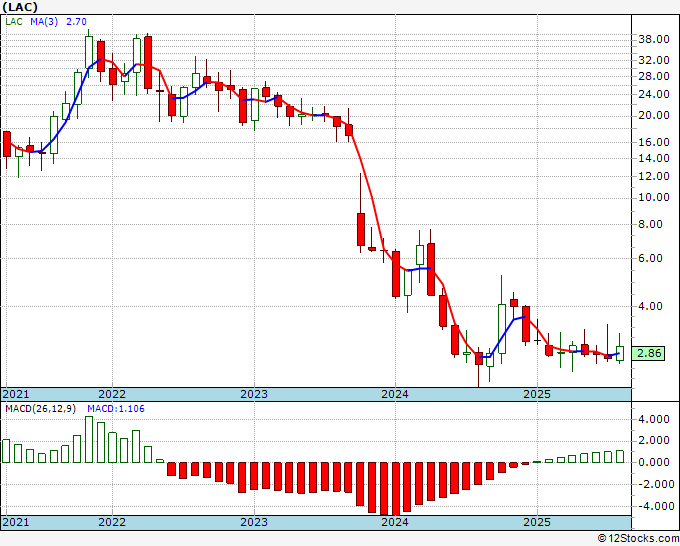Click 2025 on the price chart timeline
Viewport: 680px width, 546px height.
(x=537, y=394)
